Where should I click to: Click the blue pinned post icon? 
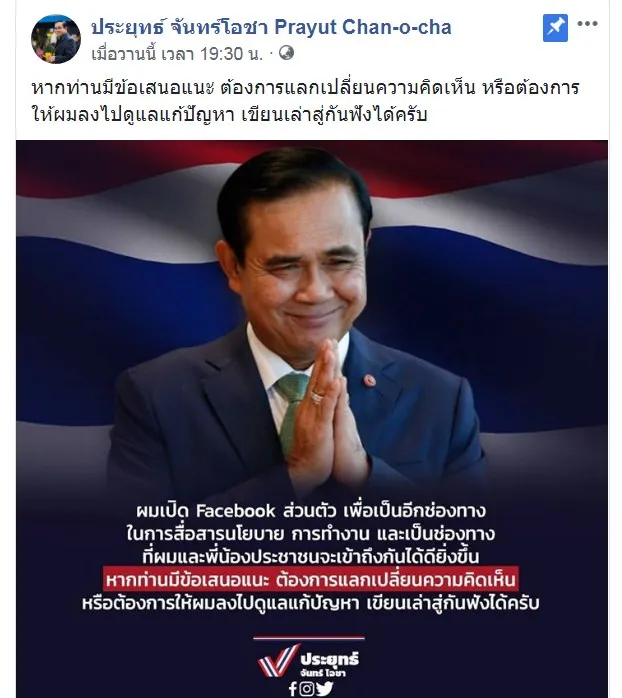click(x=555, y=28)
